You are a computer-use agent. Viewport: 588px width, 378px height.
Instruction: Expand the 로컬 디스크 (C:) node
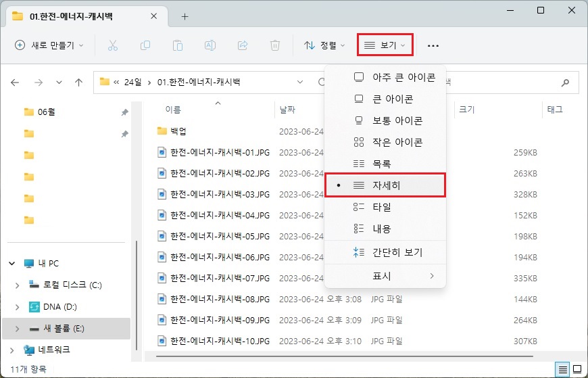[x=17, y=285]
